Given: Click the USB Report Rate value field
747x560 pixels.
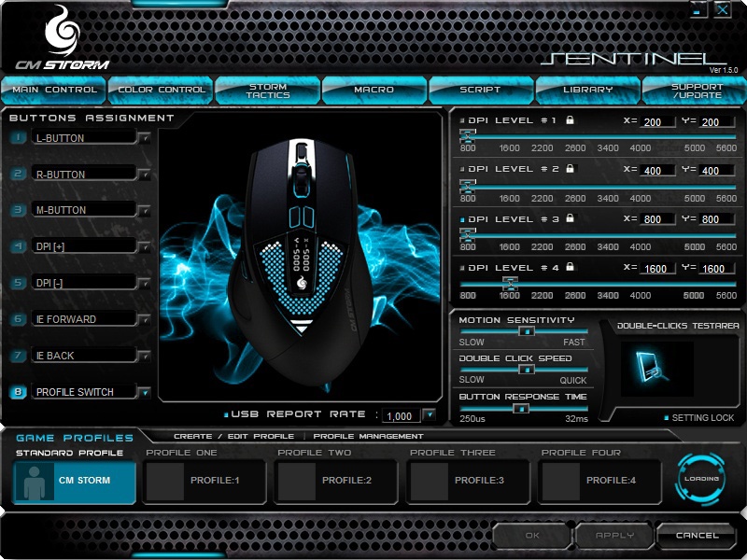Looking at the screenshot, I should [402, 415].
